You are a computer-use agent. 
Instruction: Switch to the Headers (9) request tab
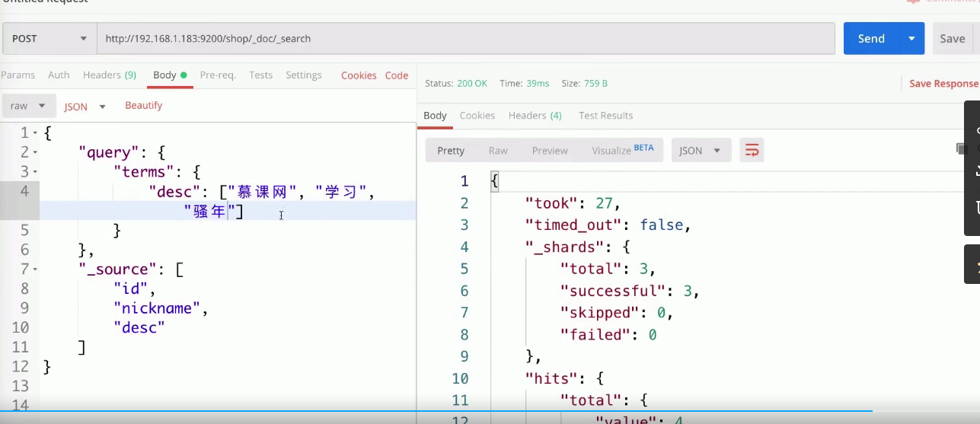tap(110, 75)
